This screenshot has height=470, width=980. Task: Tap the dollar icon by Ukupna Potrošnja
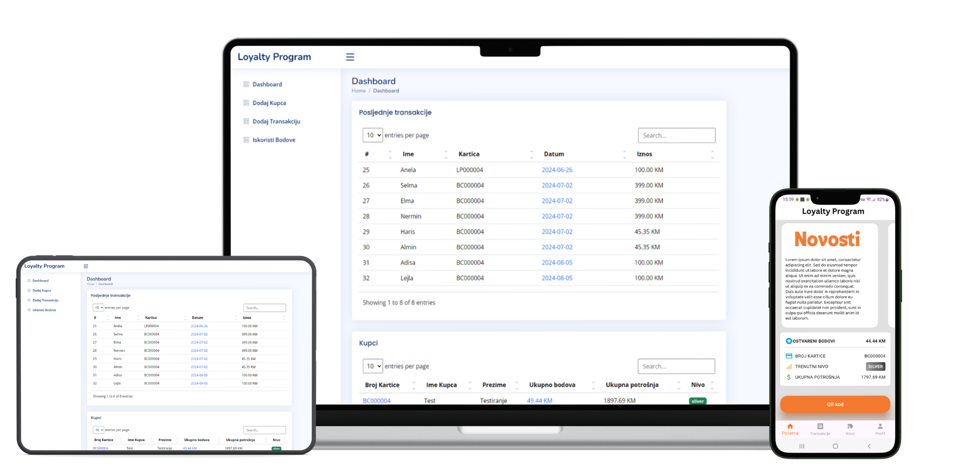pyautogui.click(x=789, y=377)
